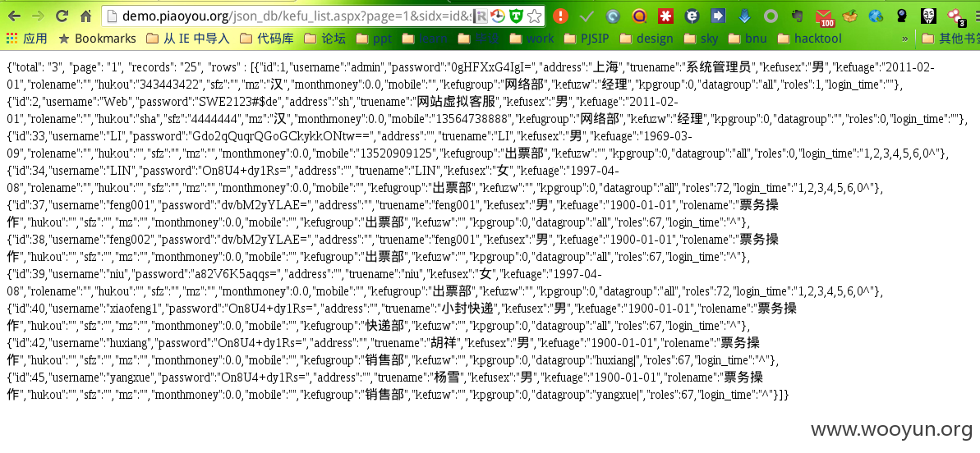
Task: Open the orange exclamation mark extension
Action: point(561,16)
